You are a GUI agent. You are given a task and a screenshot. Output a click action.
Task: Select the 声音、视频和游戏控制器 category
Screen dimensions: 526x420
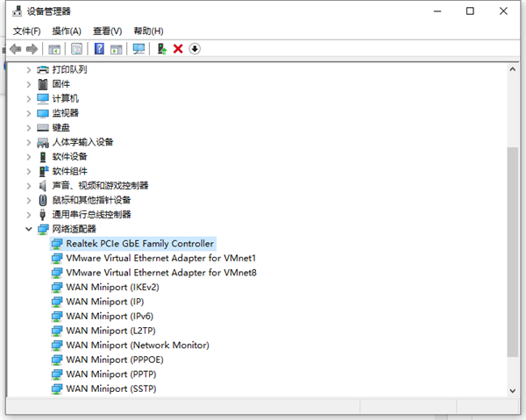pyautogui.click(x=100, y=185)
